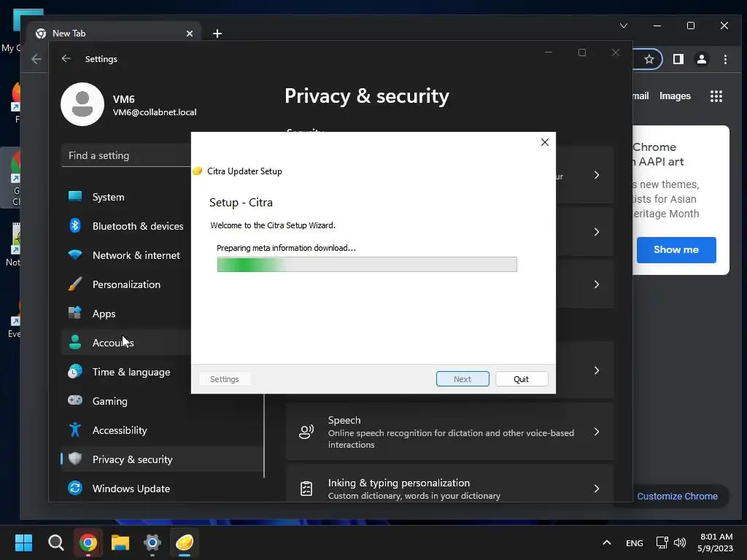Go back using Settings back arrow
This screenshot has width=747, height=560.
(66, 58)
